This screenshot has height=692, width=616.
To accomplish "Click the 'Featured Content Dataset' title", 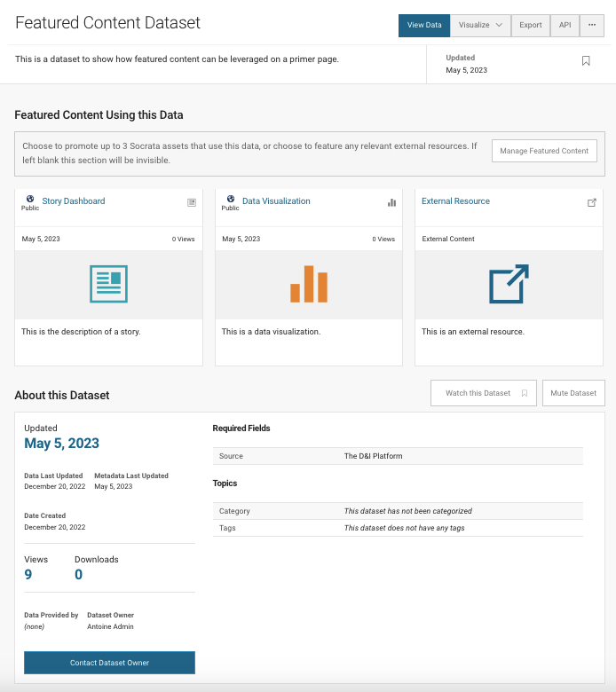I will [x=107, y=23].
